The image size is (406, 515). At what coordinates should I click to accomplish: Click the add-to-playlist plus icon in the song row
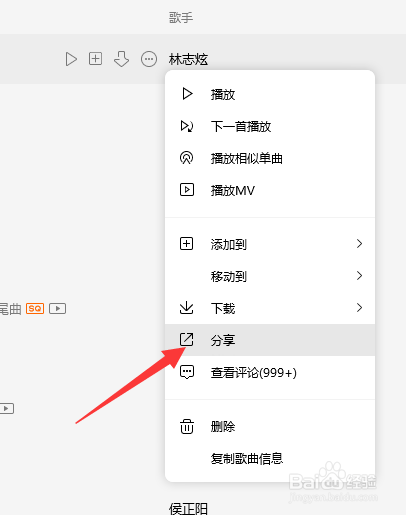95,59
